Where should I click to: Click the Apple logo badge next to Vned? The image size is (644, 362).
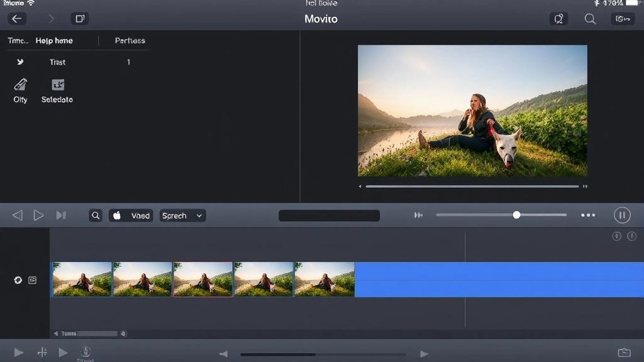click(x=117, y=215)
